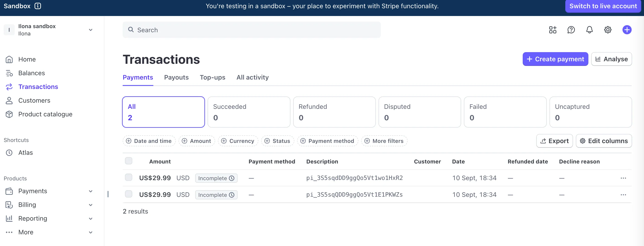Open the overflow menu on the first transaction row
This screenshot has width=644, height=246.
click(x=623, y=178)
